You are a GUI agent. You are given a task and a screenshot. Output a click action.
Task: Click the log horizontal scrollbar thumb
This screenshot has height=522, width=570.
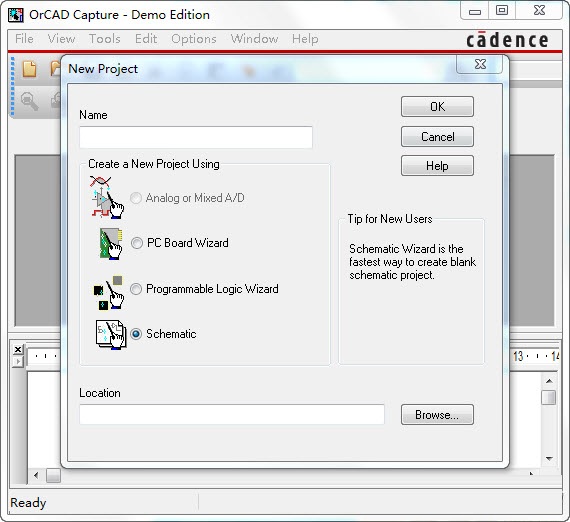tap(53, 475)
